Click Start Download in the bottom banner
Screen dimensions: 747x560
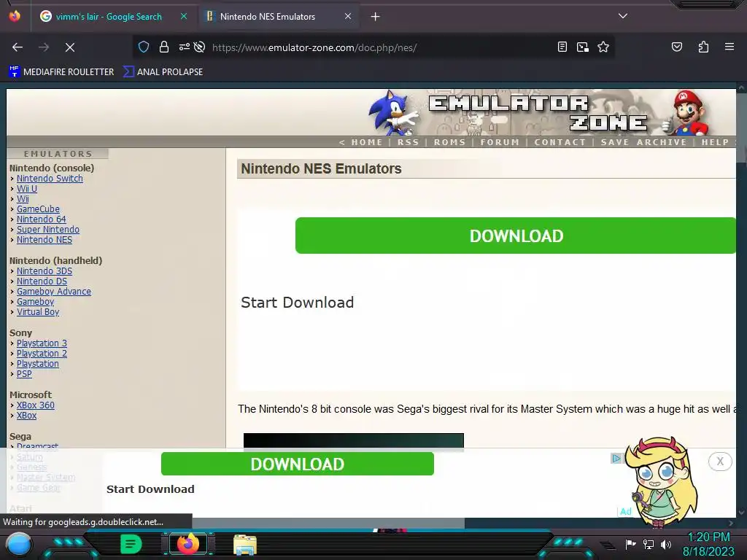(150, 489)
